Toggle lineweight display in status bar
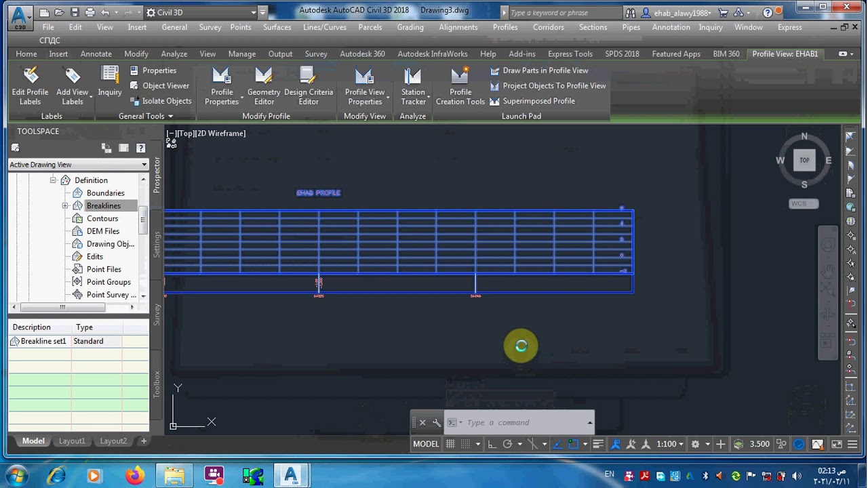Screen dimensions: 868x488 [x=598, y=444]
